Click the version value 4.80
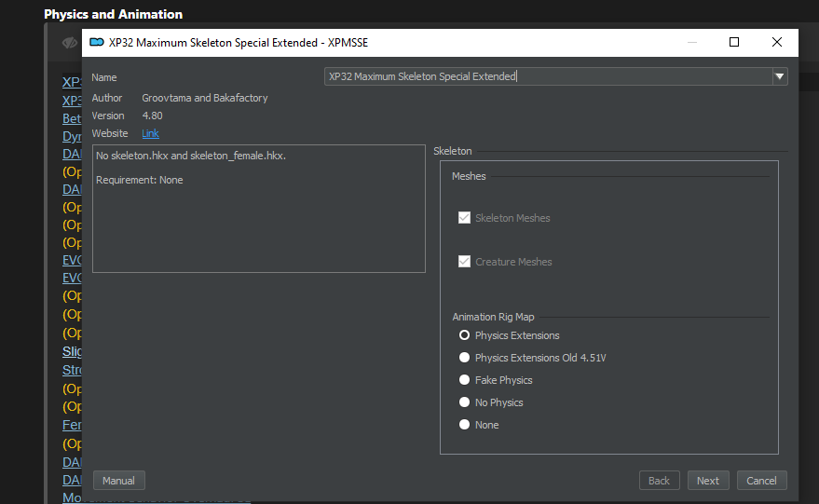Screen dimensions: 819x504 [x=153, y=116]
